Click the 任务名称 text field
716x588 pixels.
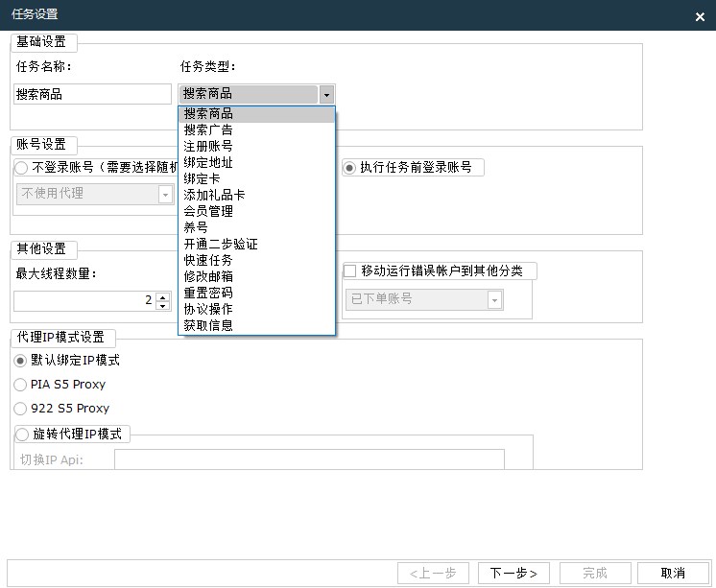point(92,94)
